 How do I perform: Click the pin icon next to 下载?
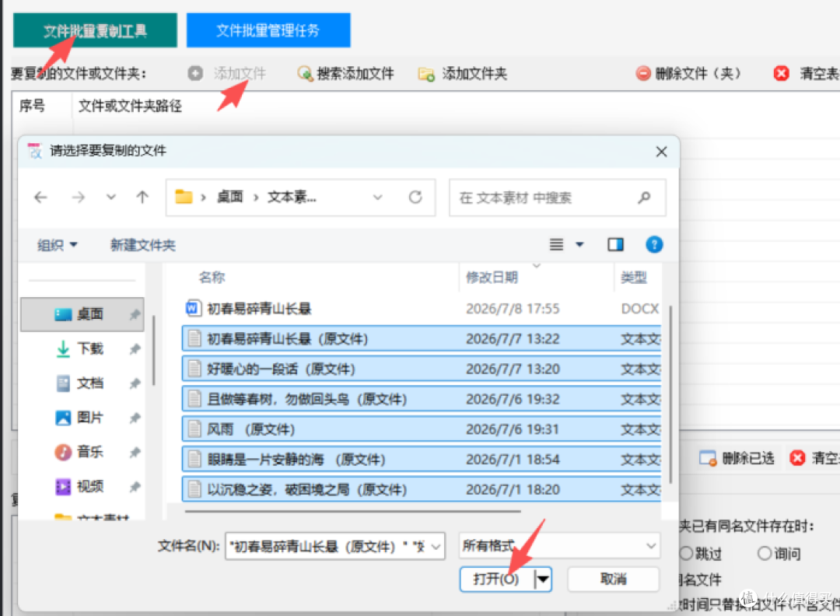(x=135, y=349)
